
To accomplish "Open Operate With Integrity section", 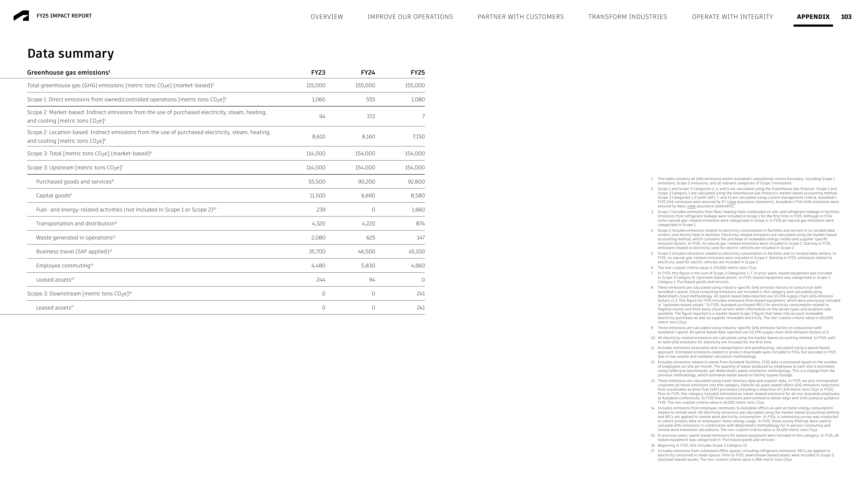I will (x=733, y=17).
